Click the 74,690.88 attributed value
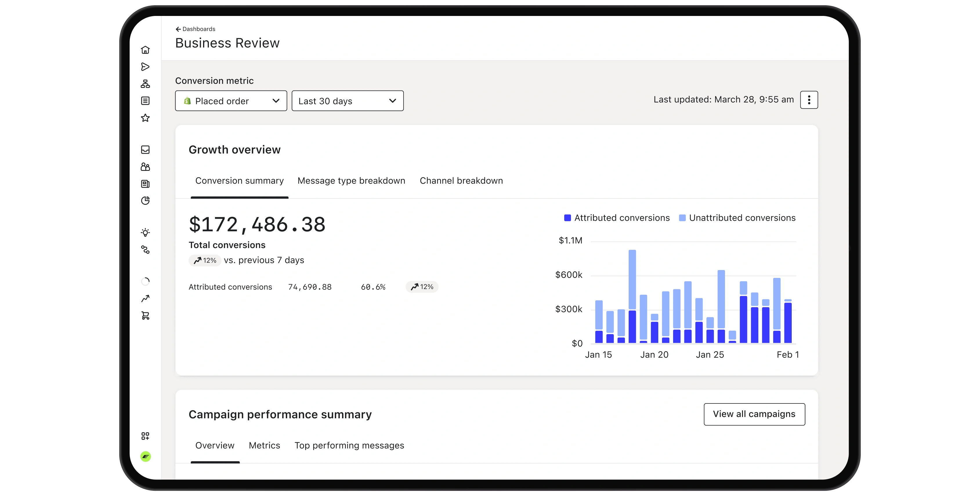Image resolution: width=980 pixels, height=496 pixels. (310, 287)
